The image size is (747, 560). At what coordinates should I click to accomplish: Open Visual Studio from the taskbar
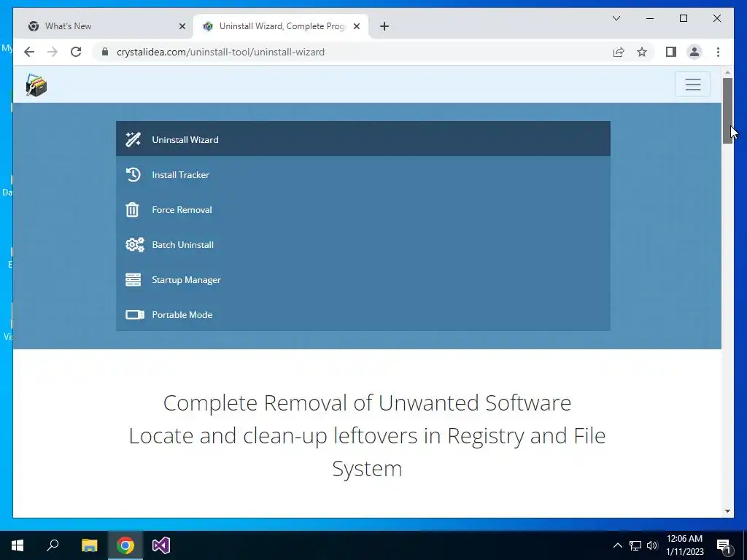pyautogui.click(x=161, y=545)
